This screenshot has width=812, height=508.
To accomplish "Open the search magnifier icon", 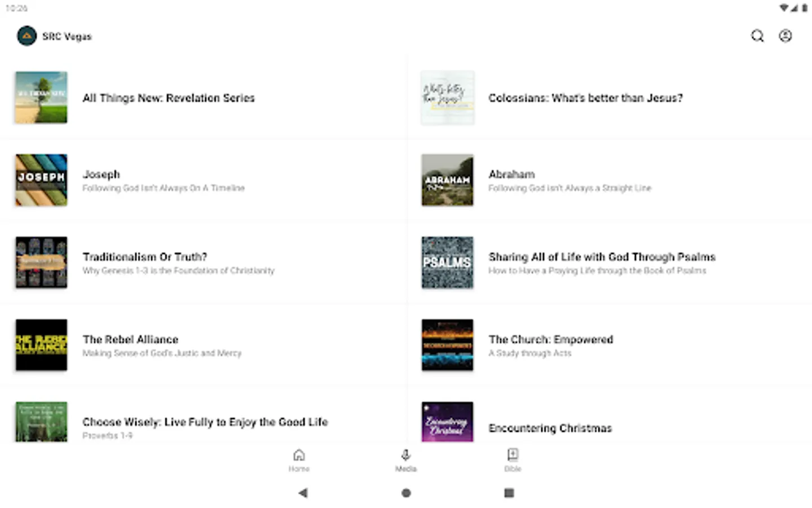I will pos(757,36).
